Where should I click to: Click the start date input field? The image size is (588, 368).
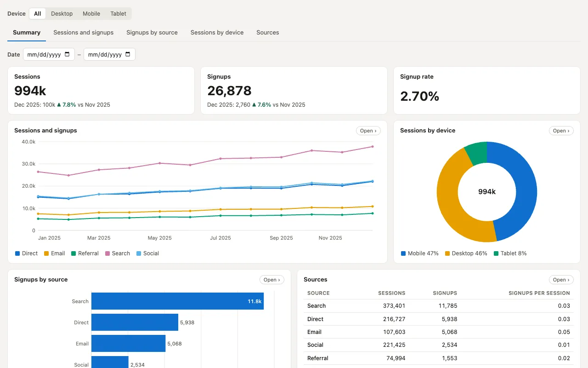pyautogui.click(x=49, y=54)
